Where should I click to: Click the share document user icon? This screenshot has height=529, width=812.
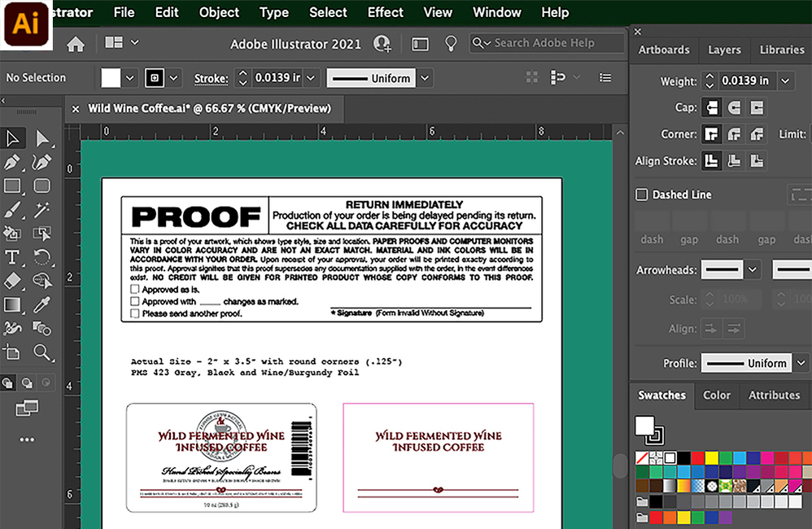[382, 43]
